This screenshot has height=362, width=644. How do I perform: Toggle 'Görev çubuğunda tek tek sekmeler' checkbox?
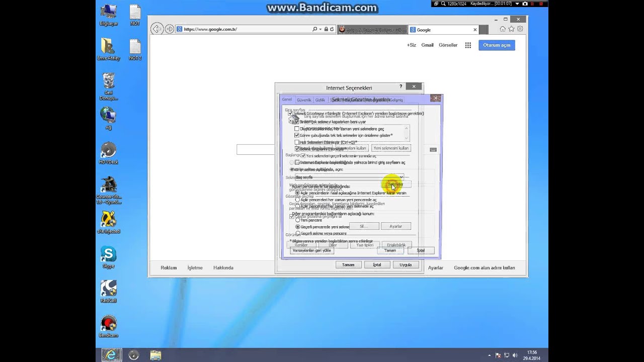click(296, 135)
